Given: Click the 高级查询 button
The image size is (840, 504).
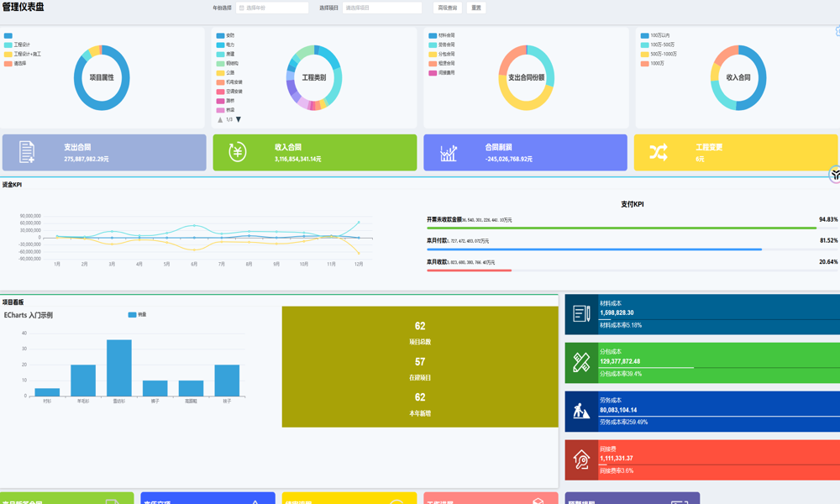Looking at the screenshot, I should pos(448,8).
